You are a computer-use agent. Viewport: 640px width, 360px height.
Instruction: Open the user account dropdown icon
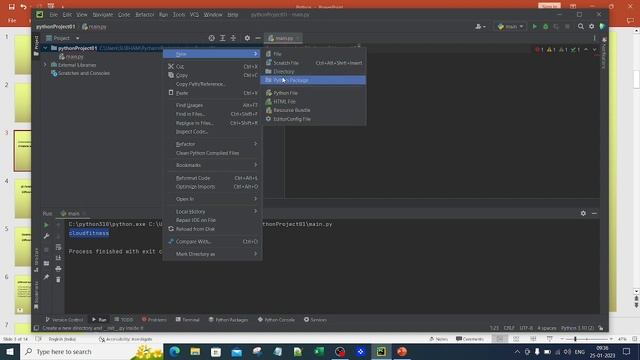pos(480,27)
